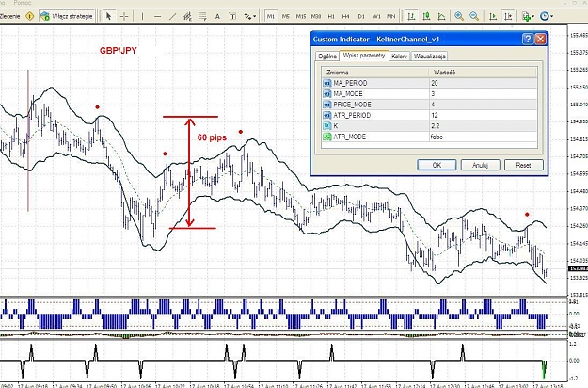Screen dimensions: 588x388
Task: Open the arrows objects dropdown
Action: tap(249, 16)
